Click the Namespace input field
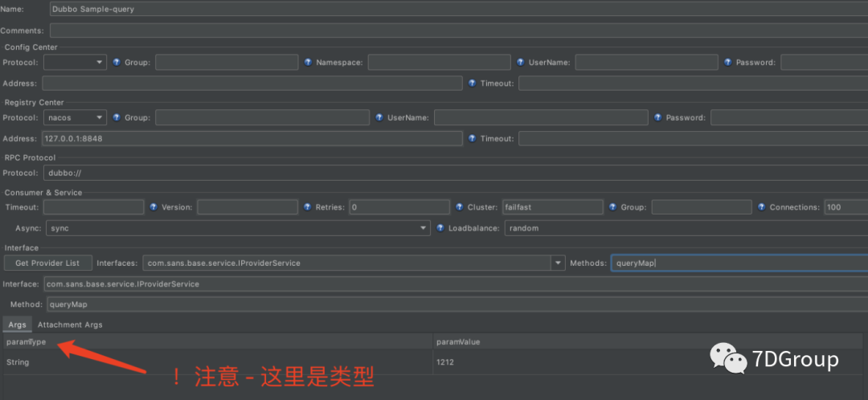This screenshot has width=868, height=400. pyautogui.click(x=439, y=63)
